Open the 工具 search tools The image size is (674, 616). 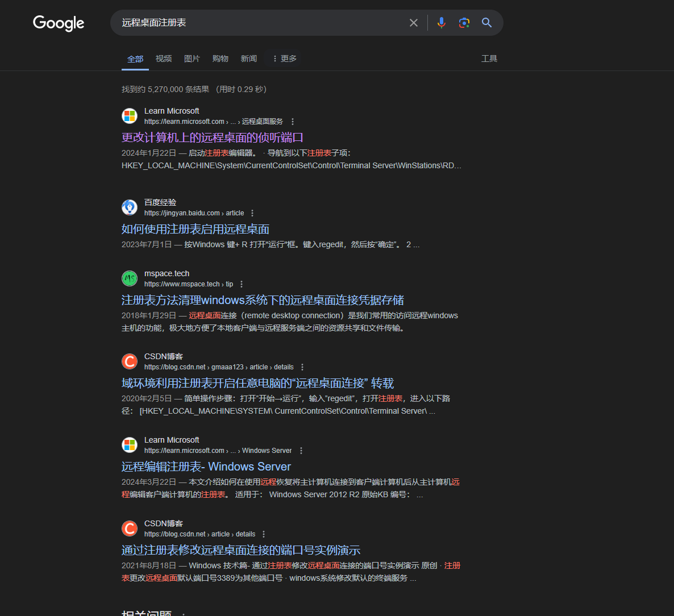click(x=489, y=59)
